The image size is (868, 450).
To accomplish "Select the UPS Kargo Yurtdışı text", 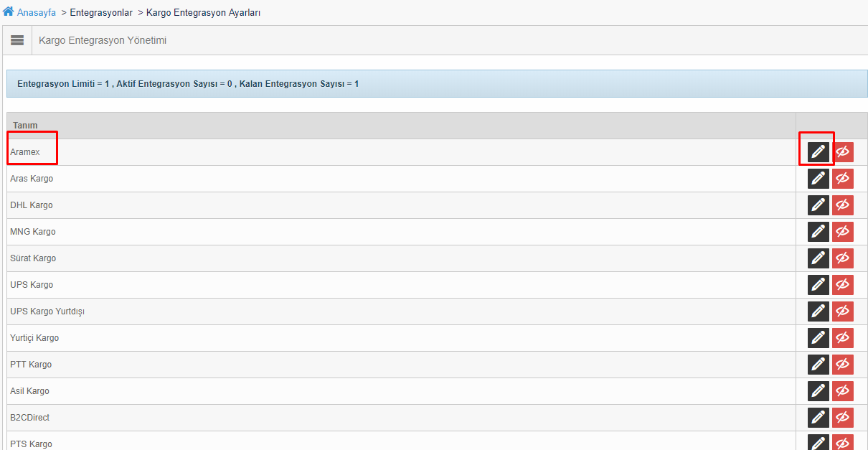I will tap(47, 311).
